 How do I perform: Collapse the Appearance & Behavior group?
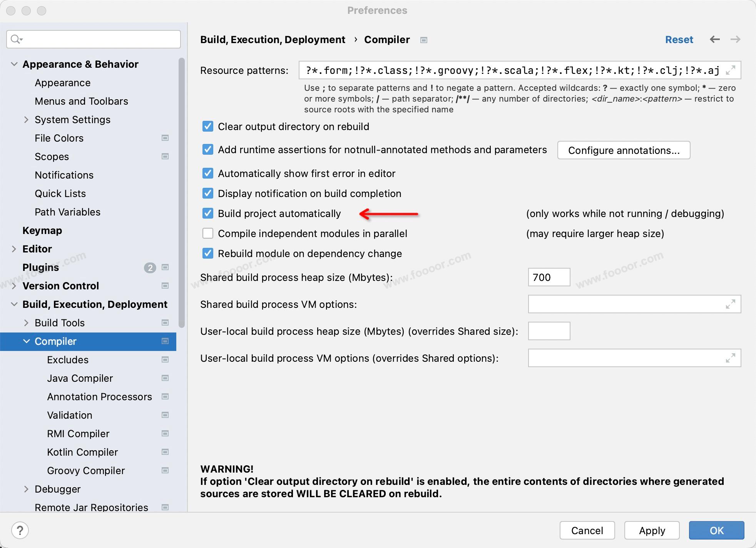[x=14, y=64]
